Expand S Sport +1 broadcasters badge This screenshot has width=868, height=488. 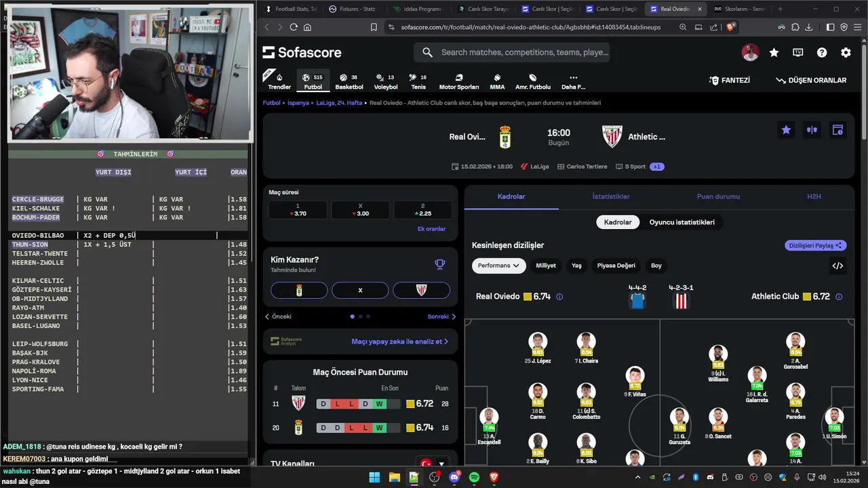(656, 167)
